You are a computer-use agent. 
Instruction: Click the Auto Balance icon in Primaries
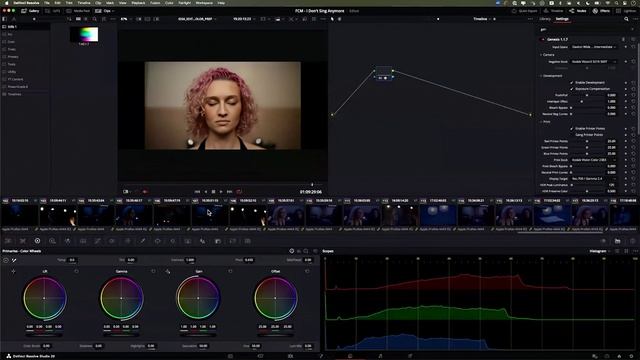6,260
